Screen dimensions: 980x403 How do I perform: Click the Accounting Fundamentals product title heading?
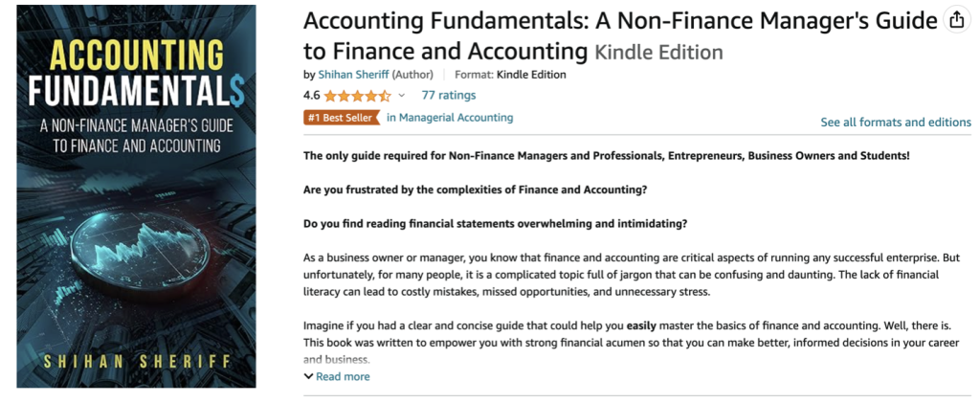pos(619,21)
